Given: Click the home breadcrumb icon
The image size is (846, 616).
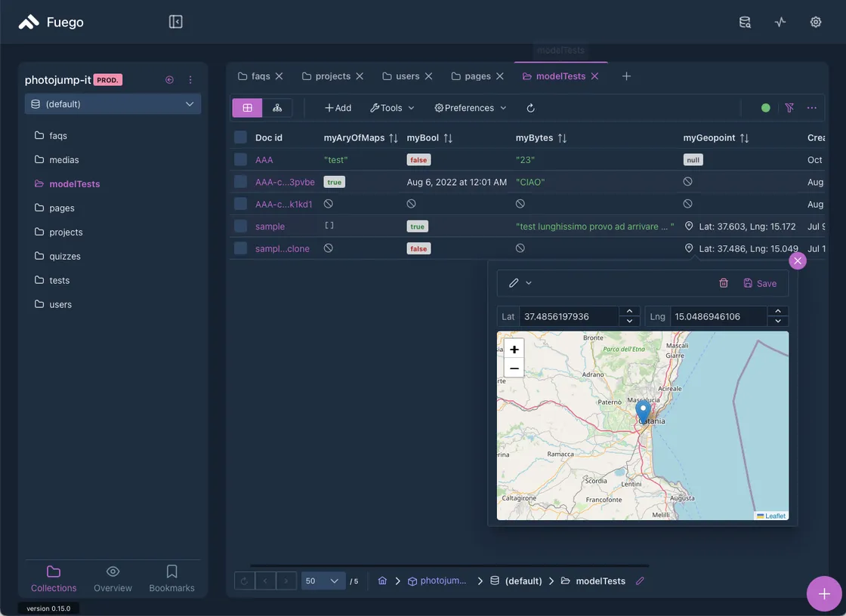Looking at the screenshot, I should click(382, 581).
